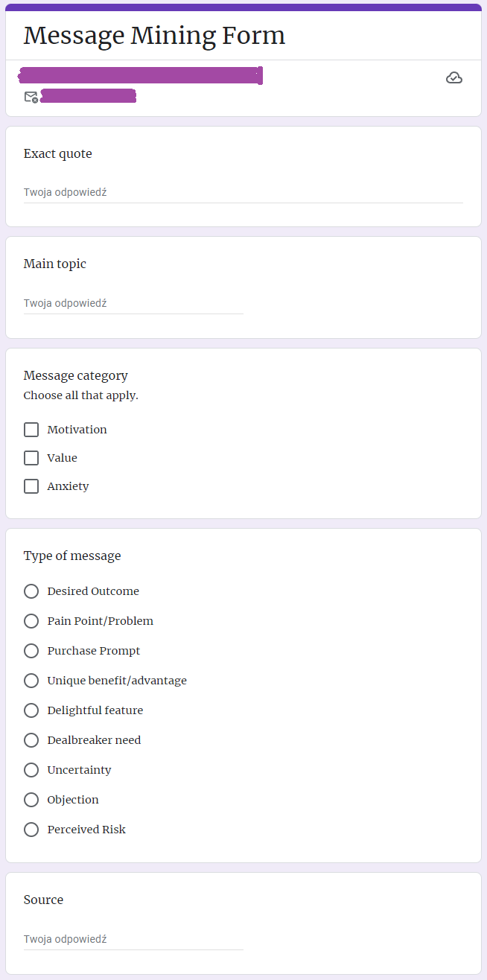Click the saved-to-Drive cloud icon
The image size is (487, 980).
click(454, 77)
